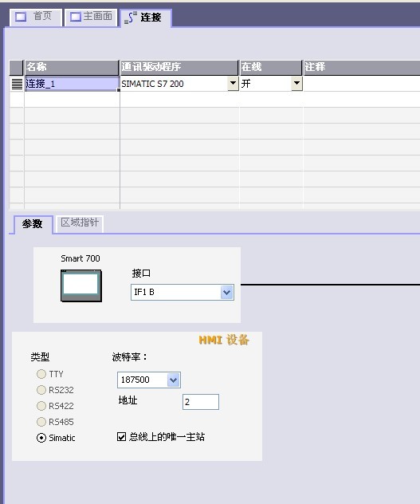Click the Smart 700 HMI device image
Image resolution: width=420 pixels, height=504 pixels.
(81, 285)
